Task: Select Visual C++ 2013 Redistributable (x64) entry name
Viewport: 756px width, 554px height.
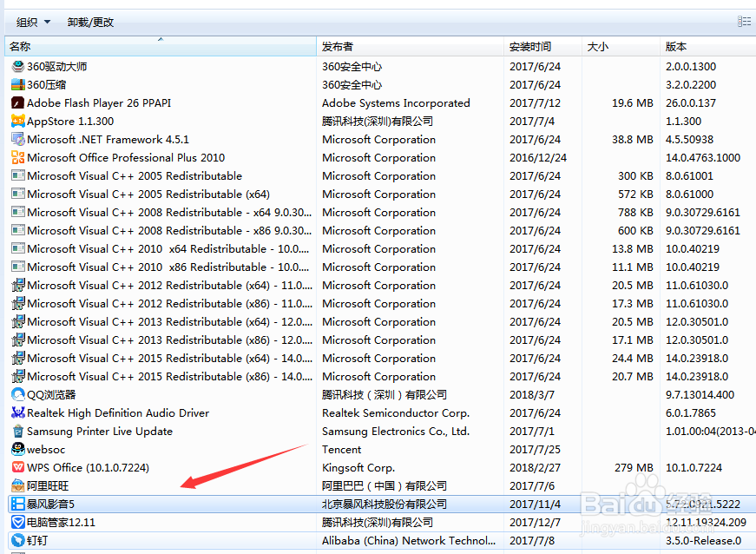Action: (x=170, y=322)
